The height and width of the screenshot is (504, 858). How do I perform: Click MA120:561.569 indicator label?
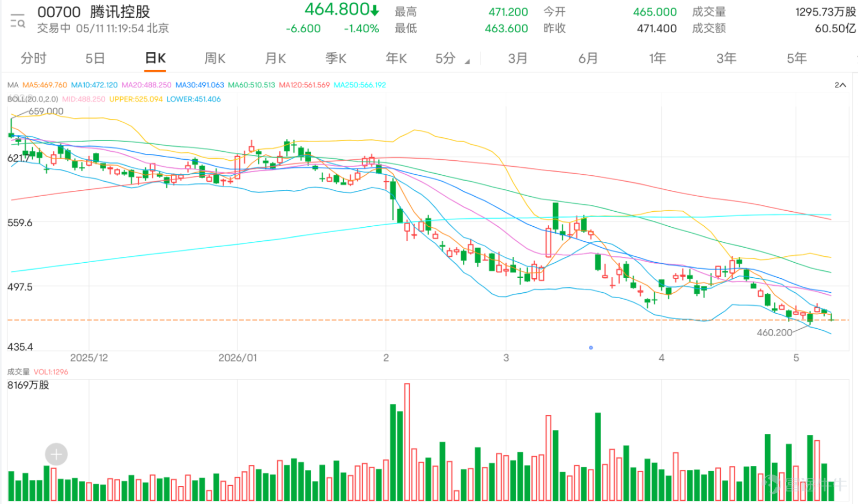(x=304, y=85)
